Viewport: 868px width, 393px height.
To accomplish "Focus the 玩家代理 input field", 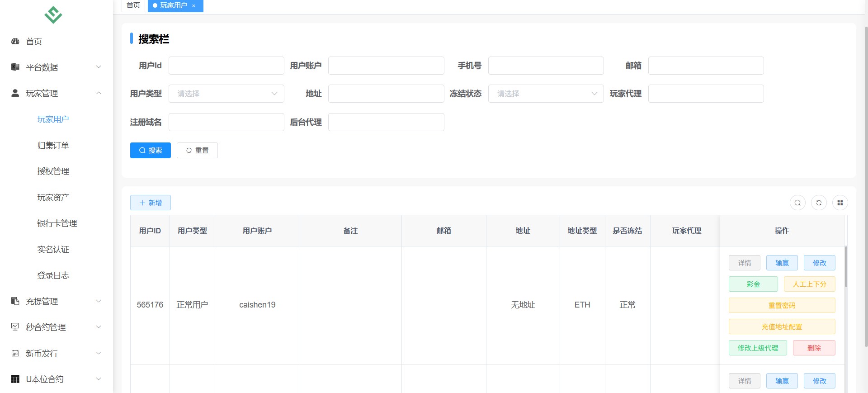I will pyautogui.click(x=706, y=94).
